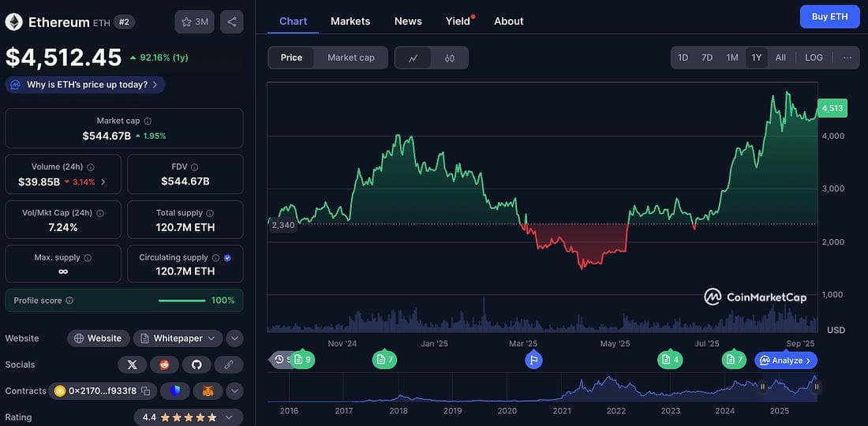Click the Market cap info icon
Image resolution: width=868 pixels, height=426 pixels.
click(x=148, y=121)
